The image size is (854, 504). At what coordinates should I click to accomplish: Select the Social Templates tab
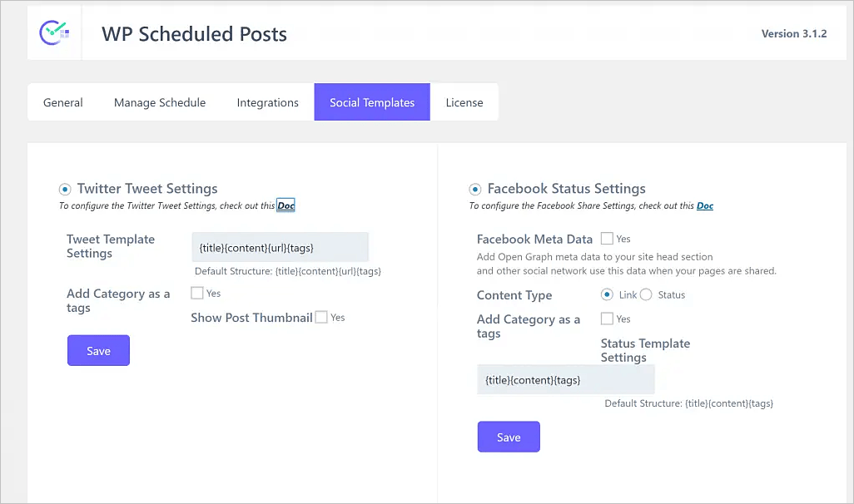372,102
